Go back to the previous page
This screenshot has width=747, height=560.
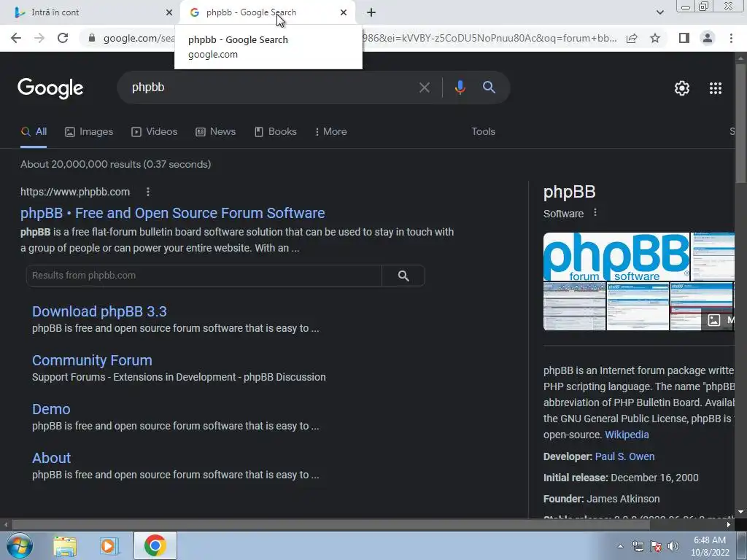click(x=16, y=38)
